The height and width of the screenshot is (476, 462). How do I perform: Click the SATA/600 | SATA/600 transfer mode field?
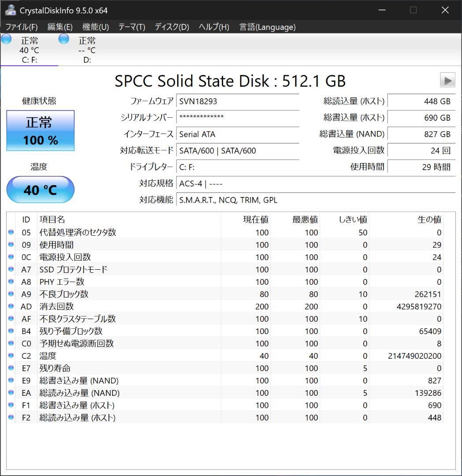click(x=238, y=150)
